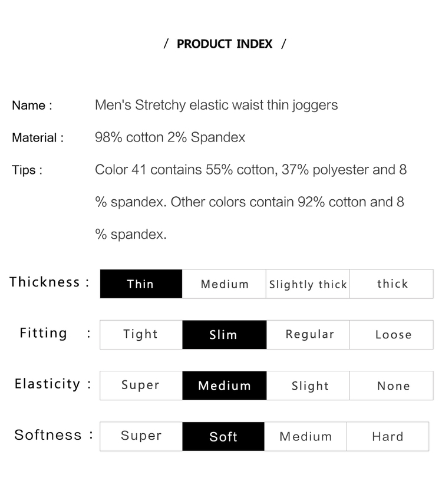
Task: Select Super in the Softness row
Action: point(141,436)
